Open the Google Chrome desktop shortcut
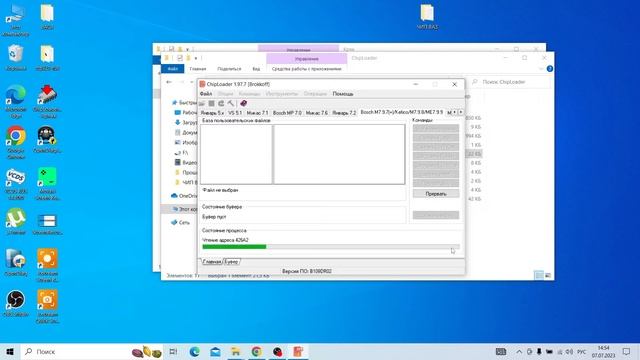 pos(16,142)
